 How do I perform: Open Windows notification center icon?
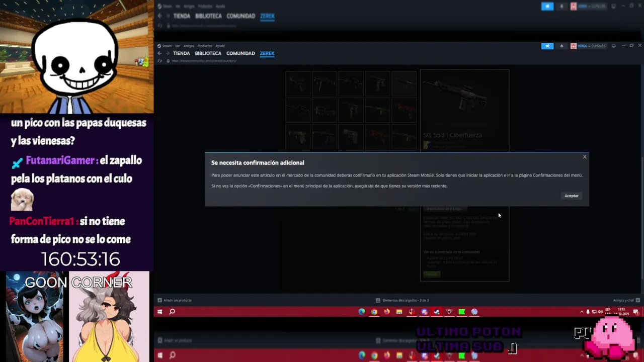click(x=636, y=312)
